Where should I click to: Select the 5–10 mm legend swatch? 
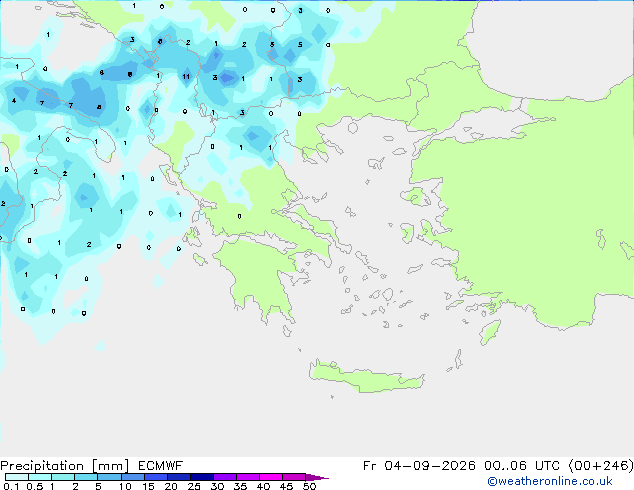[x=109, y=477]
